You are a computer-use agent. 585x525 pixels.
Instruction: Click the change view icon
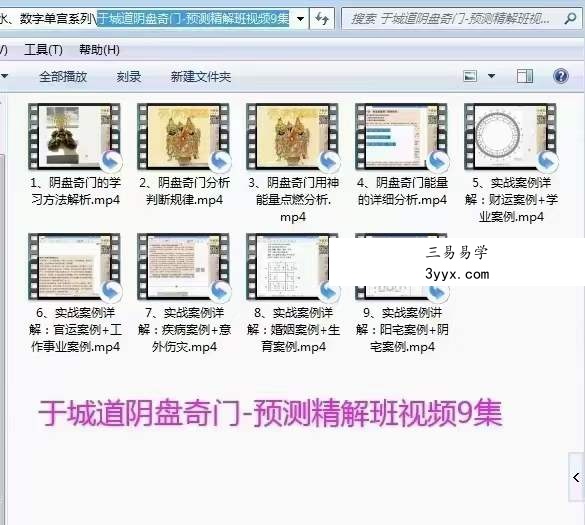(x=470, y=76)
